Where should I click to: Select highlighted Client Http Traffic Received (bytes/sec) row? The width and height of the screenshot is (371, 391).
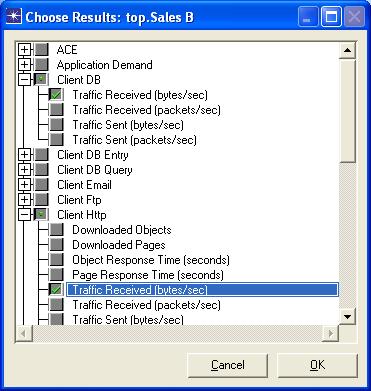(203, 290)
